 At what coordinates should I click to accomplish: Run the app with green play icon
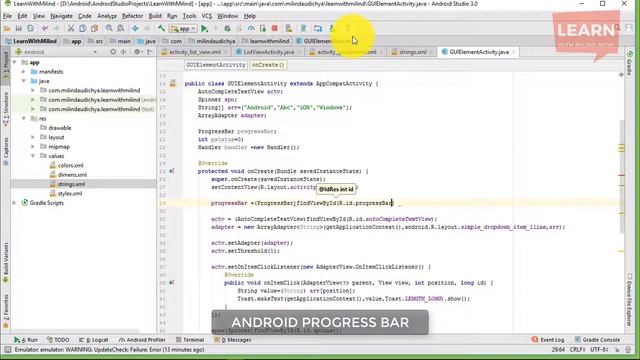(x=204, y=29)
